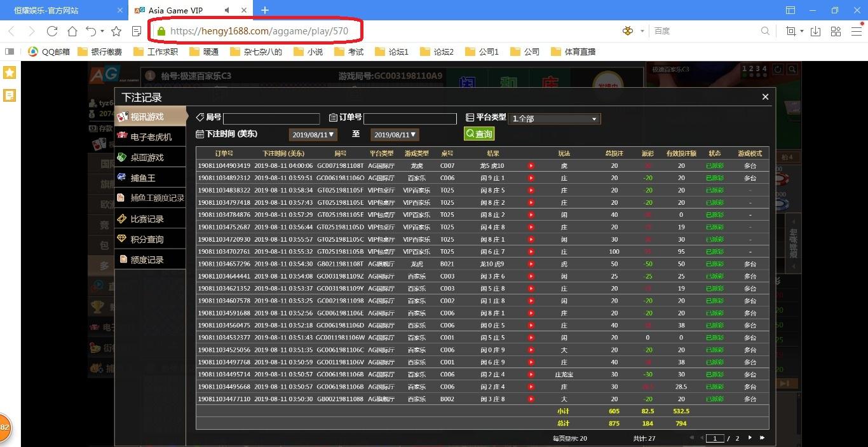Open the end date picker
Image resolution: width=868 pixels, height=447 pixels.
point(395,135)
